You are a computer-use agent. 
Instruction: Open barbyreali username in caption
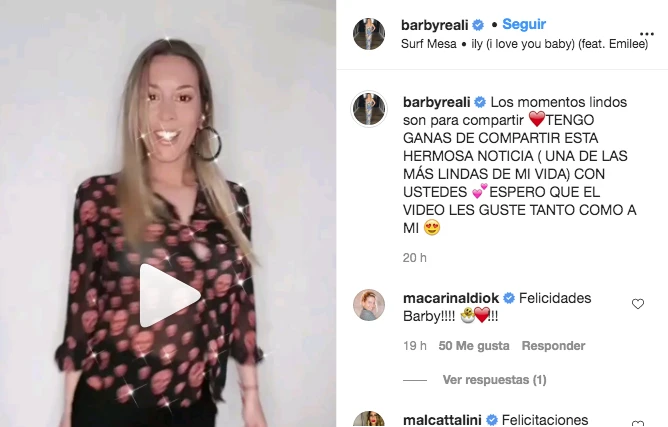coord(437,102)
